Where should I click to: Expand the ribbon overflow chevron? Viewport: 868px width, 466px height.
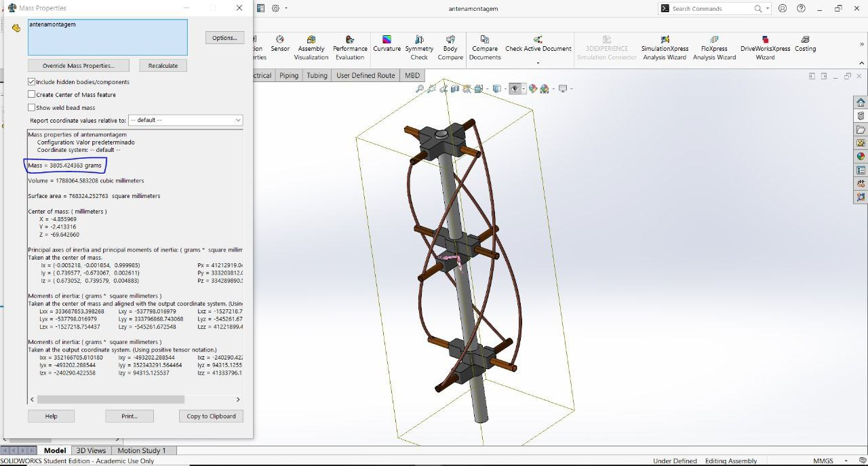click(862, 44)
